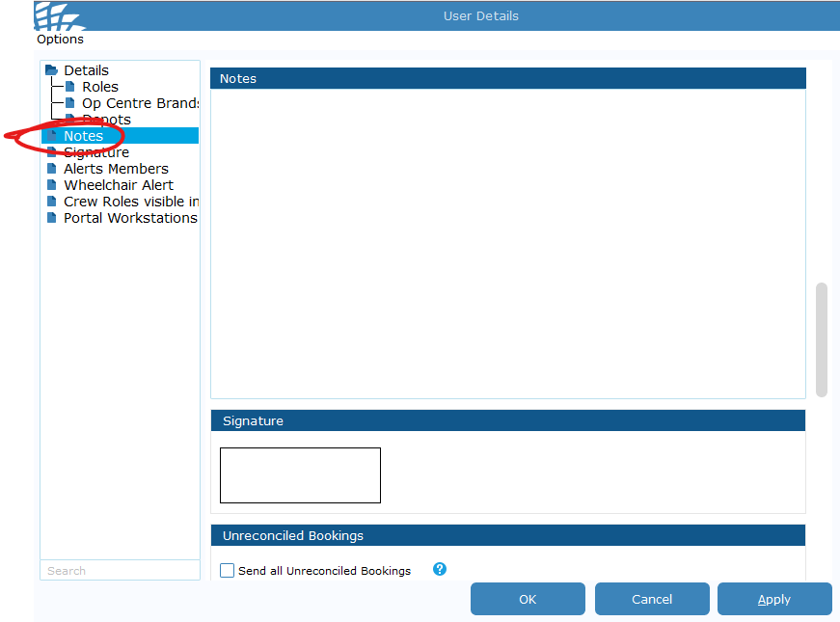The image size is (840, 622).
Task: Open the Depots tree entry
Action: 106,120
